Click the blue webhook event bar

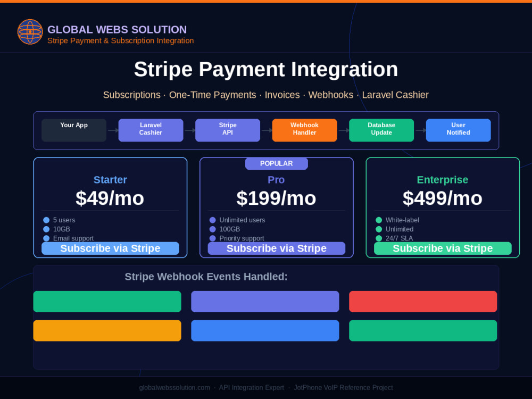(x=265, y=330)
